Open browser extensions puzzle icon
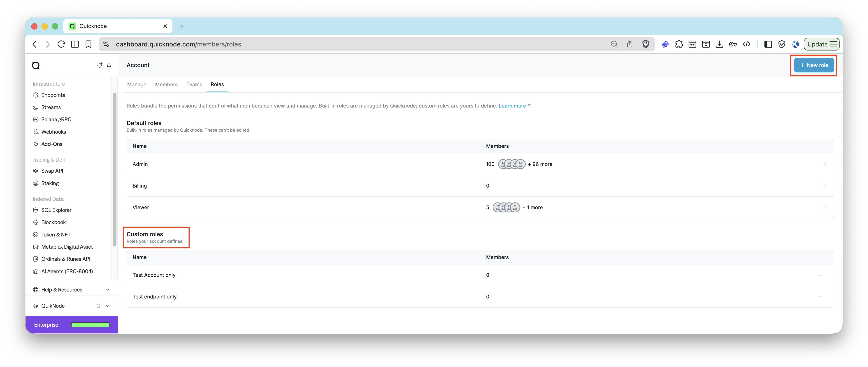 pyautogui.click(x=679, y=44)
